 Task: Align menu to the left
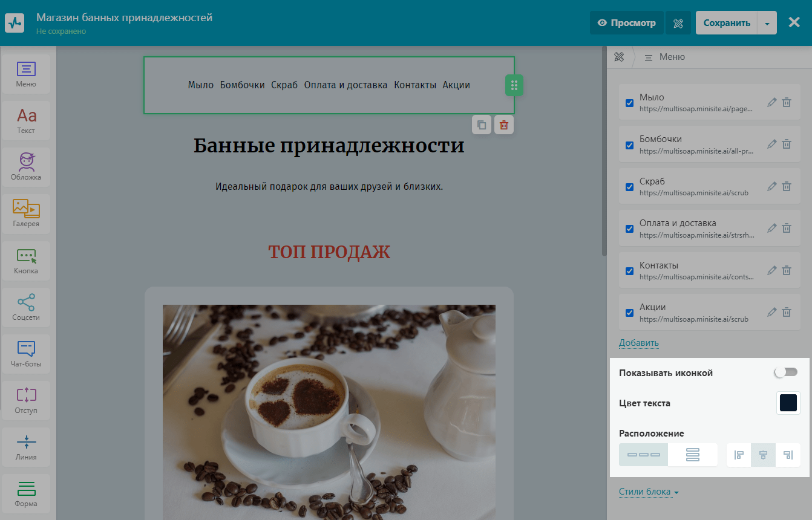pos(739,455)
